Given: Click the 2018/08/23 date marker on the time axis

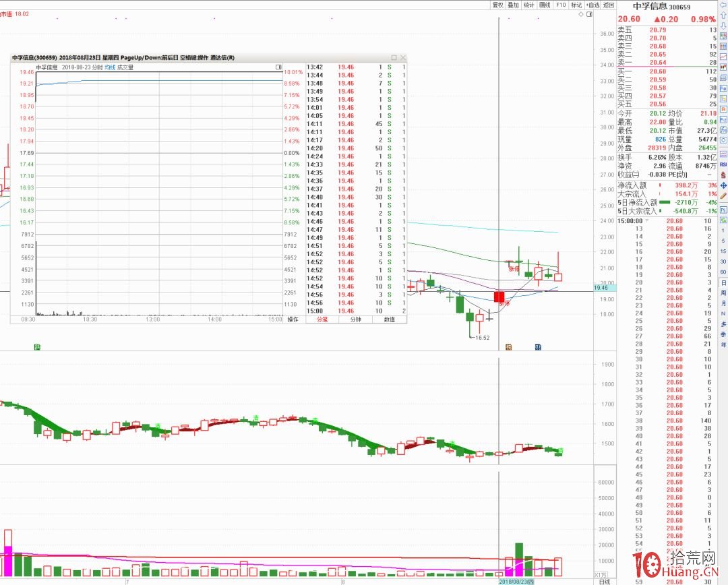Looking at the screenshot, I should tap(516, 582).
